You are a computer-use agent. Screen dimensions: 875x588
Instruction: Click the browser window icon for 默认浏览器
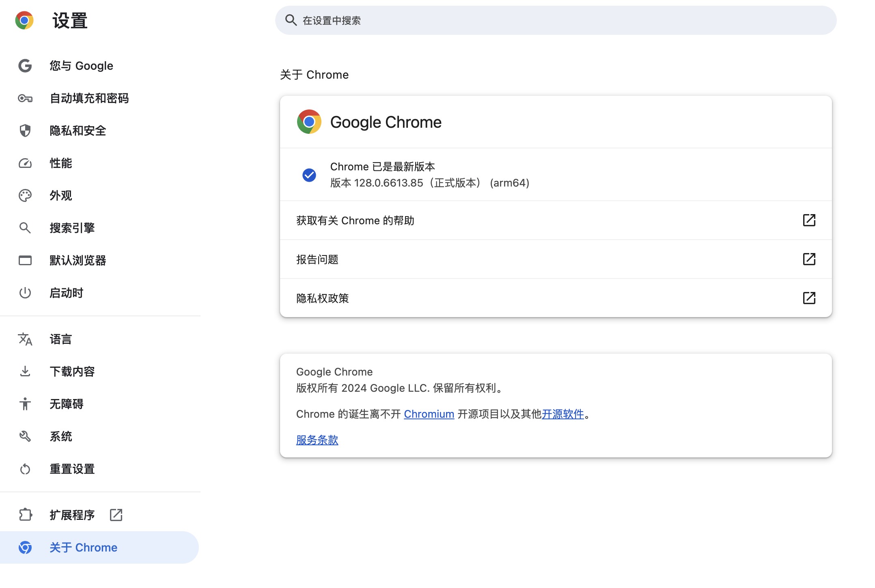click(x=25, y=260)
